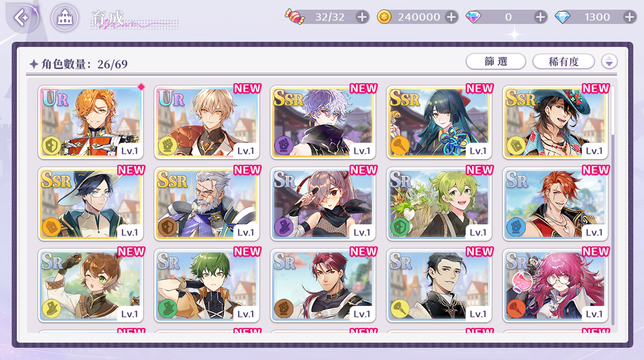Open the home castle icon
Viewport: 644px width, 360px height.
pyautogui.click(x=65, y=18)
